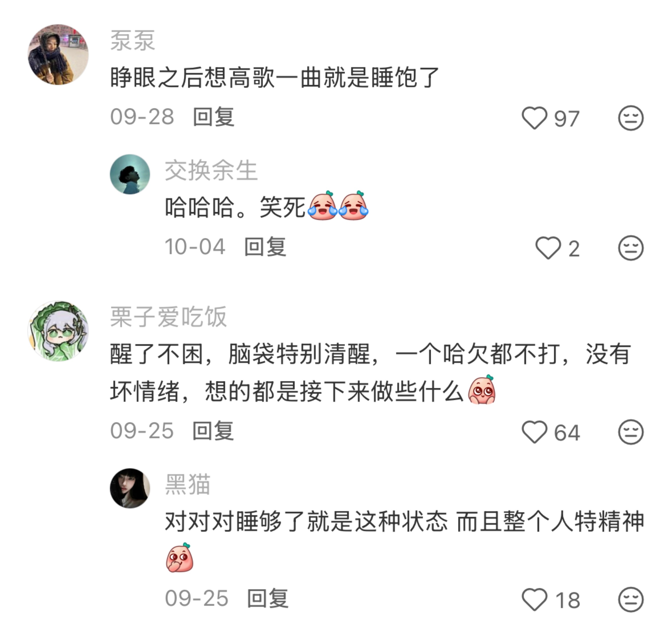Open username 泵泵
The height and width of the screenshot is (617, 672).
[133, 41]
